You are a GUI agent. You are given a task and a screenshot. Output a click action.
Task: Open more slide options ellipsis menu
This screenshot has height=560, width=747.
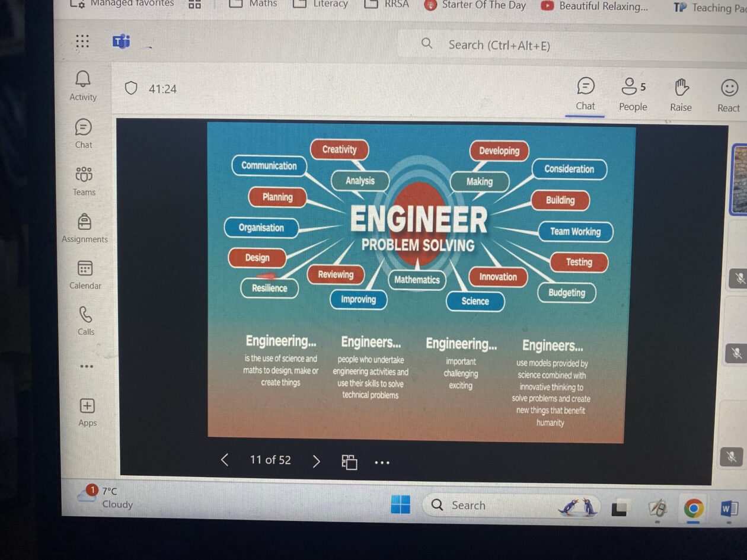382,462
